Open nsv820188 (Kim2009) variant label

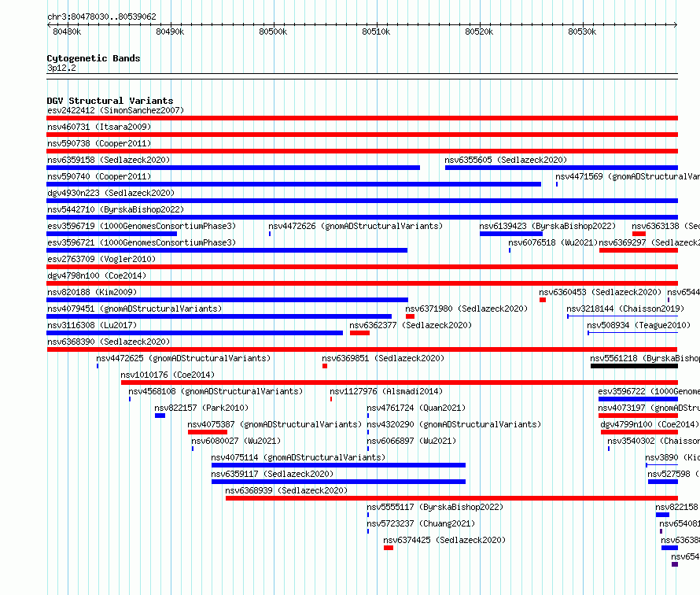pyautogui.click(x=92, y=292)
